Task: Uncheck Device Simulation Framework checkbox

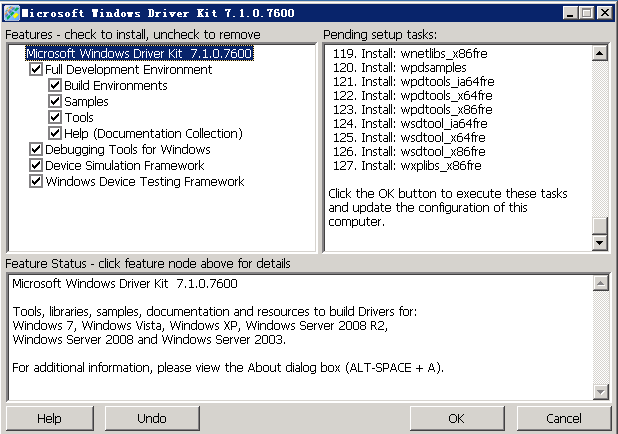Action: click(x=37, y=166)
